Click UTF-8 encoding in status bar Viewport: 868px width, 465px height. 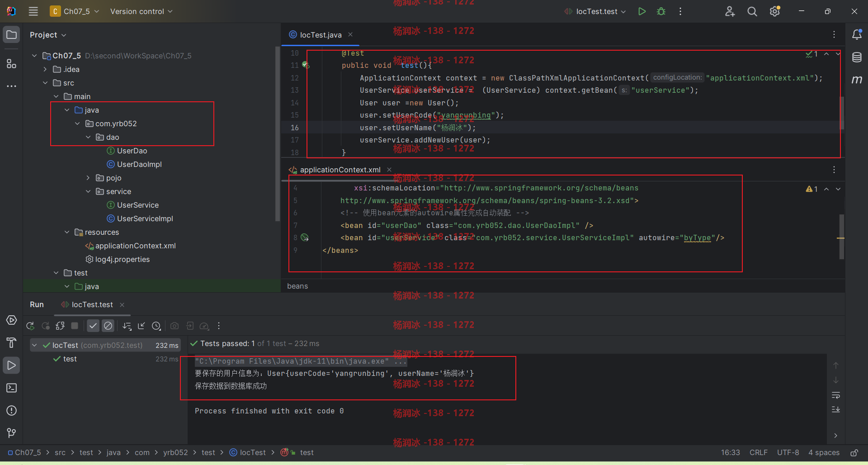[788, 453]
